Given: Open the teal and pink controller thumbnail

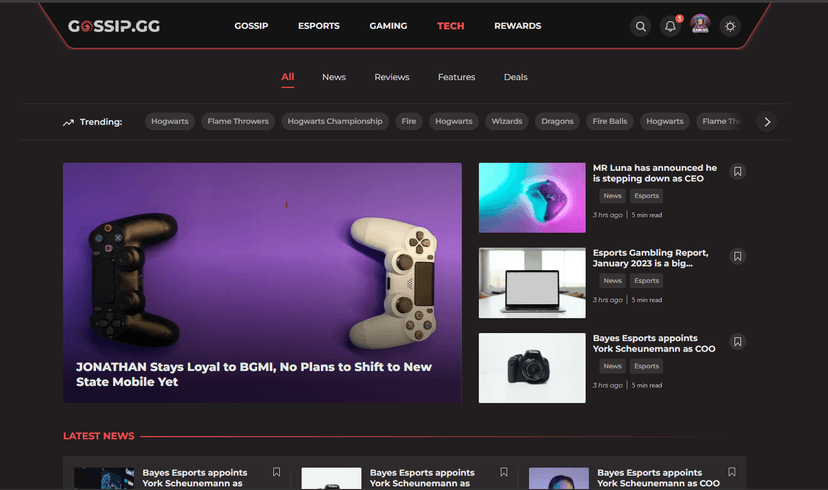Looking at the screenshot, I should pyautogui.click(x=532, y=197).
